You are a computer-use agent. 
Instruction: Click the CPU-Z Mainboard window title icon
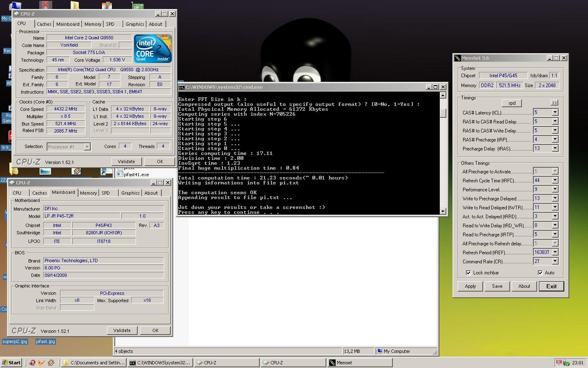coord(12,182)
